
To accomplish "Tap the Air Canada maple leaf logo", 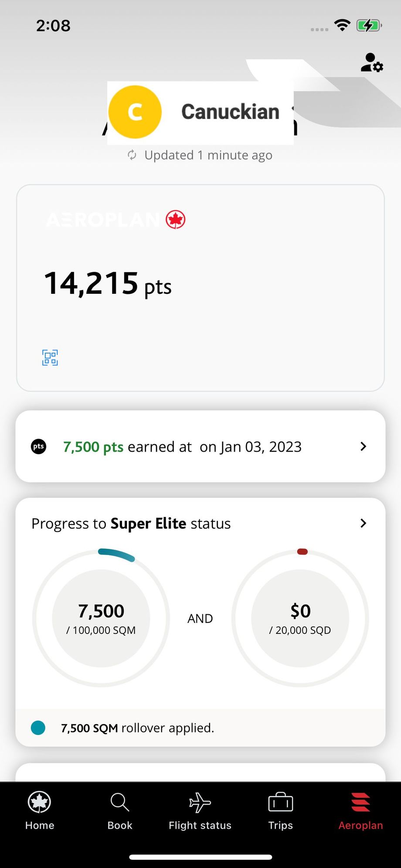I will pyautogui.click(x=176, y=219).
